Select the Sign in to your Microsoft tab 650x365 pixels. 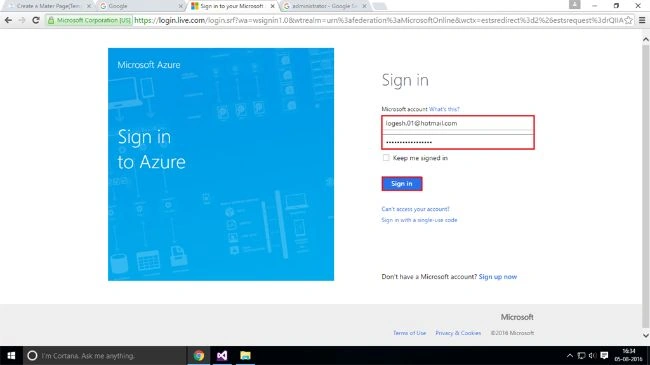click(233, 6)
